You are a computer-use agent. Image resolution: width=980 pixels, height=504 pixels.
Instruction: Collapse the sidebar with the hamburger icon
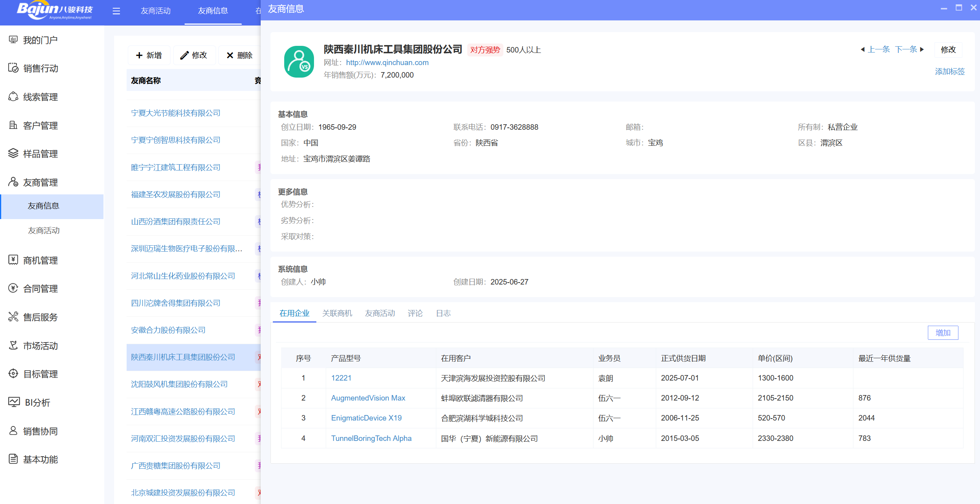(x=116, y=11)
